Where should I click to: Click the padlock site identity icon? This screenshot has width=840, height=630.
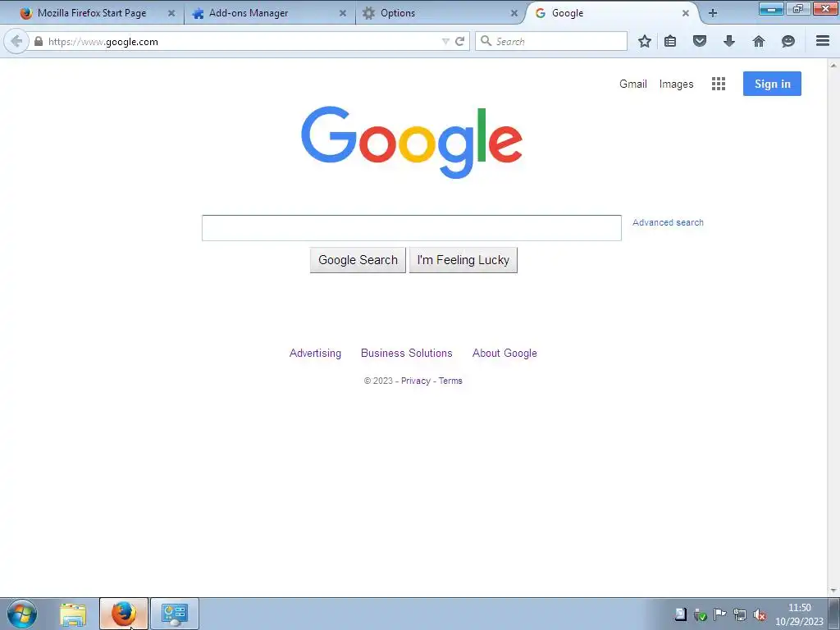point(39,41)
